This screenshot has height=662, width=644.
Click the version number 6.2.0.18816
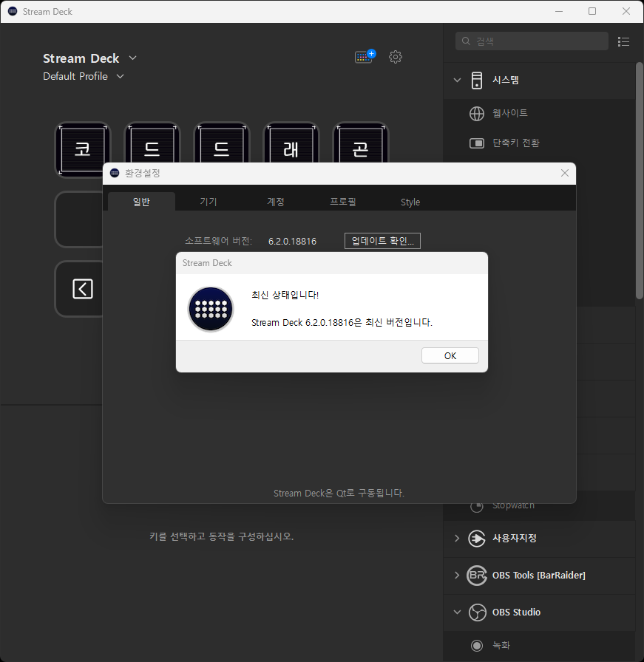[292, 241]
